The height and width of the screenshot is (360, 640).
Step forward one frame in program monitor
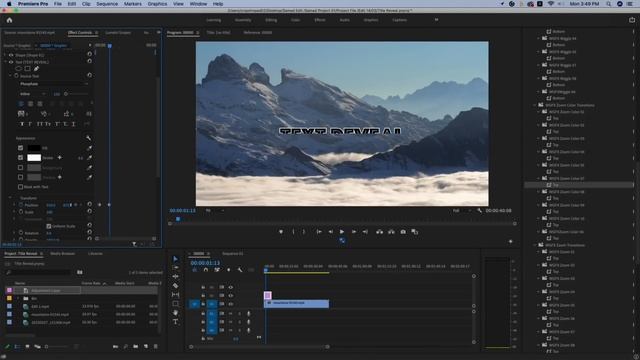pyautogui.click(x=354, y=232)
